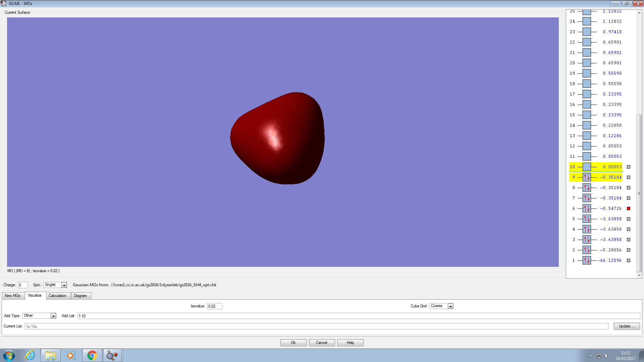The width and height of the screenshot is (644, 362).
Task: Click virtual orbital 23 box icon
Action: pos(587,32)
